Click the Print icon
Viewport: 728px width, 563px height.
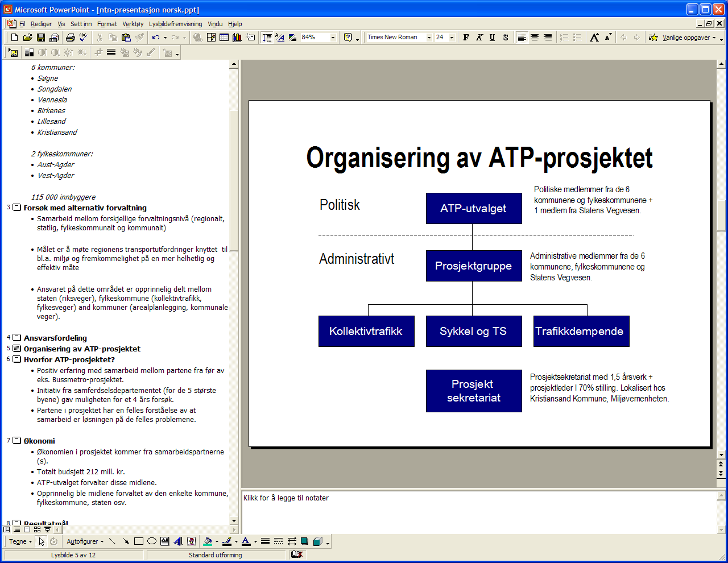[x=71, y=38]
